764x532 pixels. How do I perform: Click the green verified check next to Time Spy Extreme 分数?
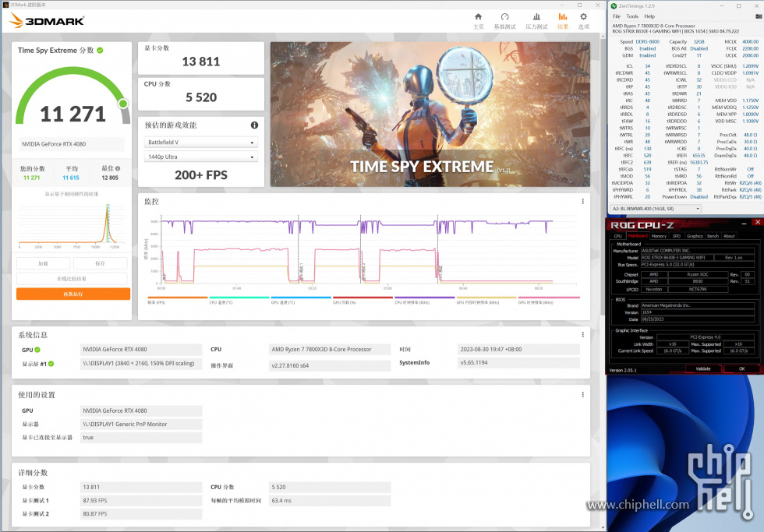pos(100,50)
